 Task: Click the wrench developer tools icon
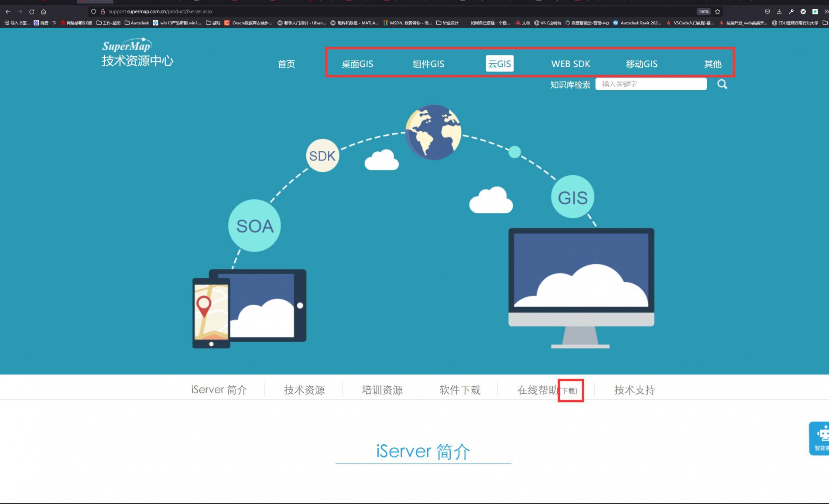[x=791, y=12]
